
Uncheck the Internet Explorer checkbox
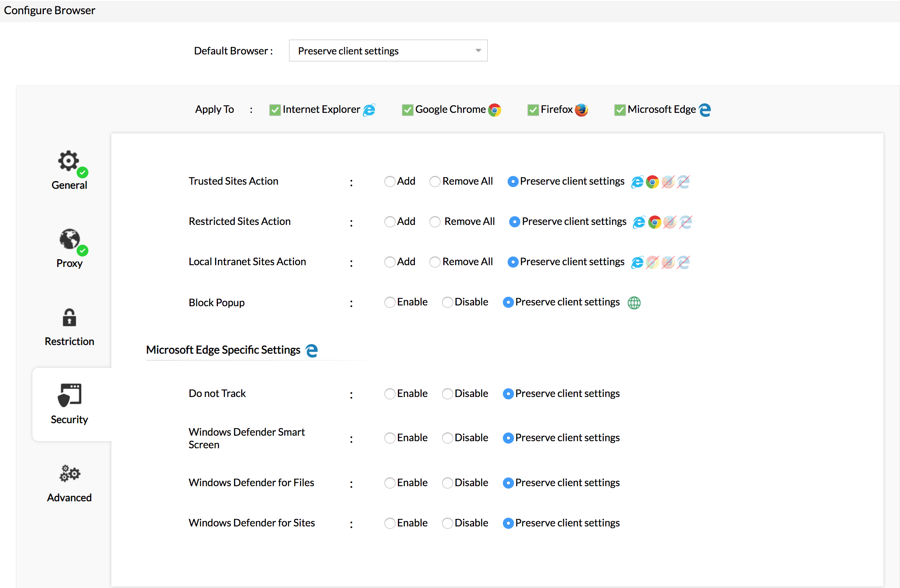pyautogui.click(x=275, y=110)
